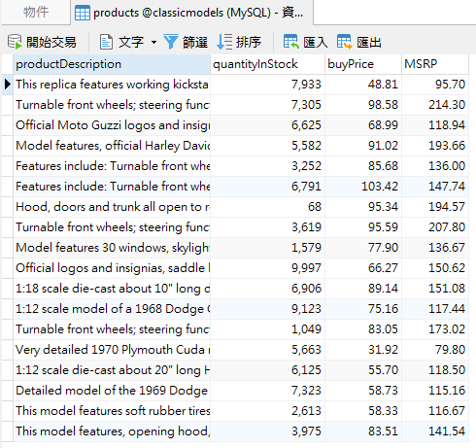Click quantity cell 1,049
476x448 pixels.
coord(267,329)
